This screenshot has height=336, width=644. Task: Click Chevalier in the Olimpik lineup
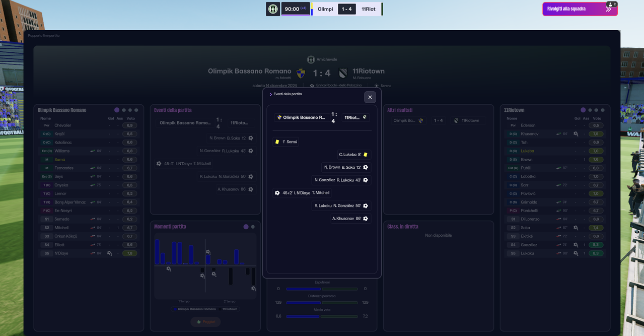pyautogui.click(x=62, y=125)
